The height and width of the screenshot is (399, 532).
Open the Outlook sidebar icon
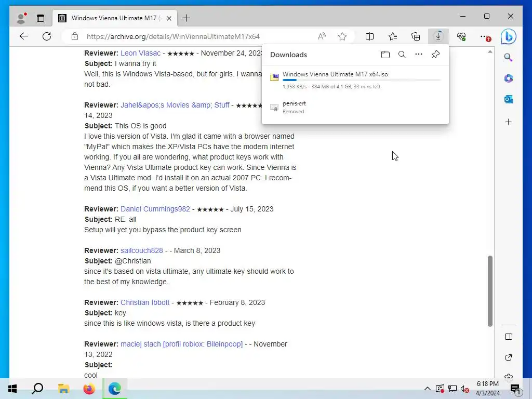[x=508, y=99]
